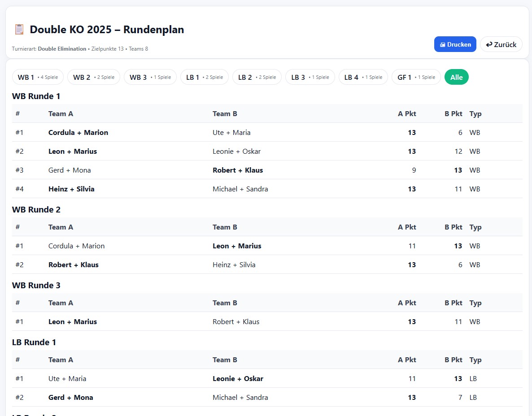
Task: Switch to the WB 1 round tab
Action: point(38,77)
